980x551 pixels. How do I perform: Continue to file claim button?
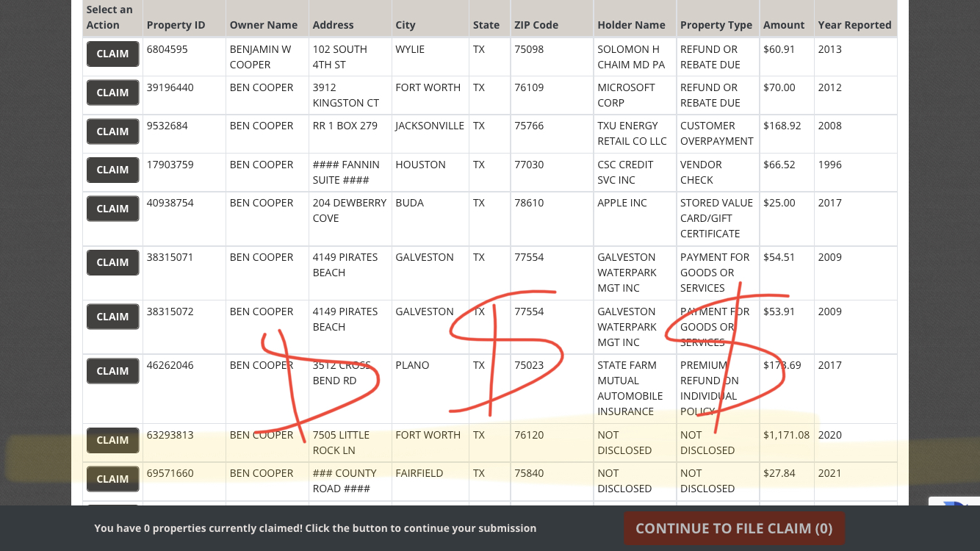tap(734, 528)
